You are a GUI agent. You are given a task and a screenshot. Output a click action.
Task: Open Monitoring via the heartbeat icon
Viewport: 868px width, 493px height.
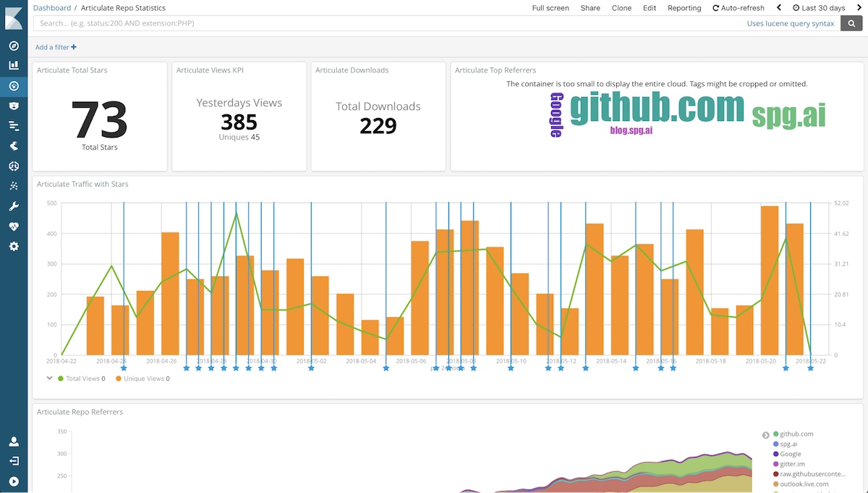coord(14,226)
